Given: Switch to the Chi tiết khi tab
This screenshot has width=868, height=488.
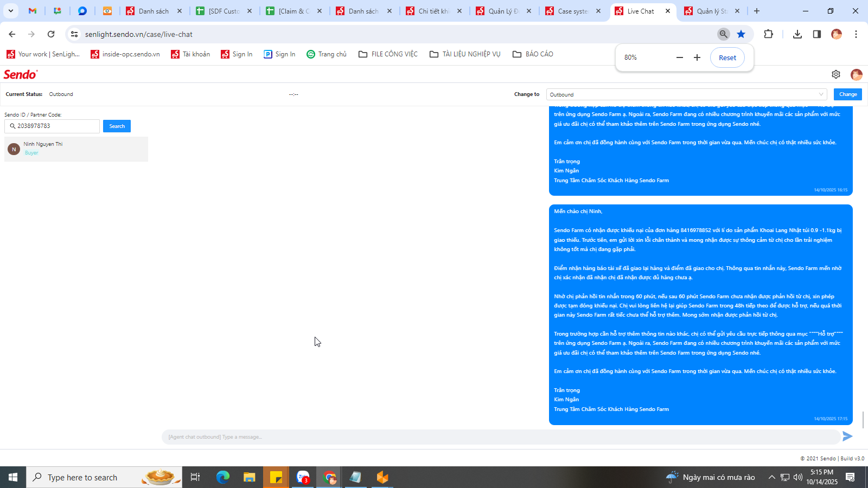Looking at the screenshot, I should (435, 11).
